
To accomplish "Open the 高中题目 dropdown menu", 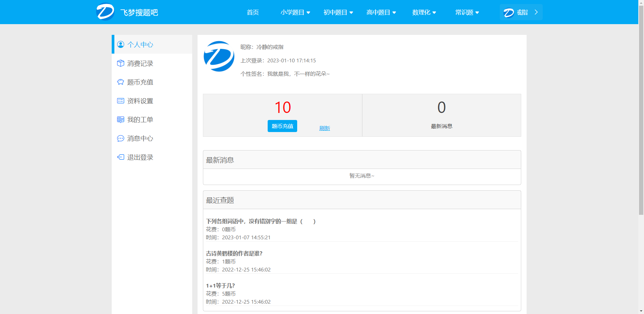I will point(381,12).
